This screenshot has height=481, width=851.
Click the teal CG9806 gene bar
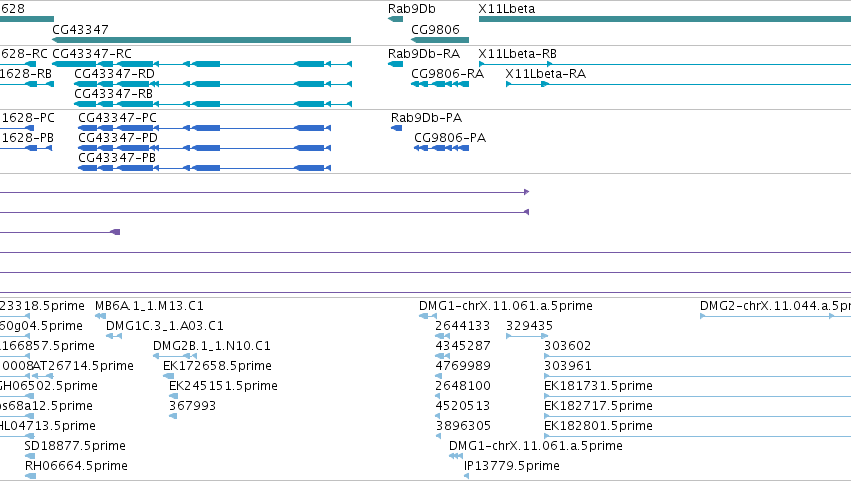440,40
